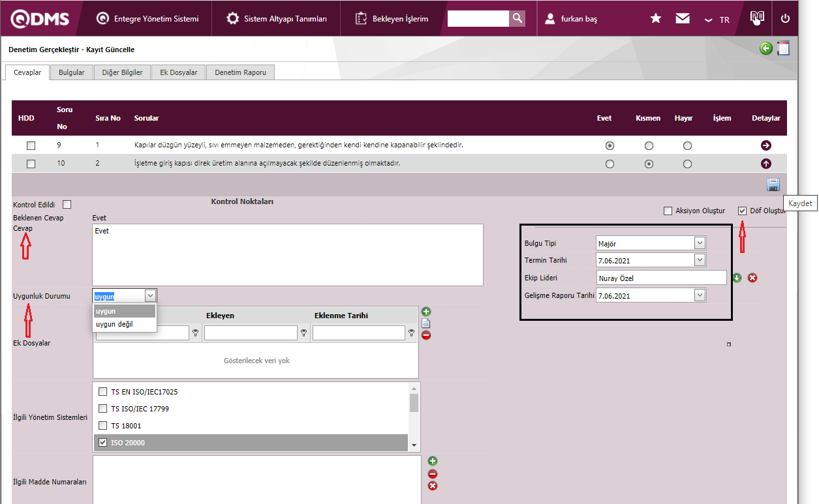Click the floppy disk Kaydet save icon

click(773, 185)
